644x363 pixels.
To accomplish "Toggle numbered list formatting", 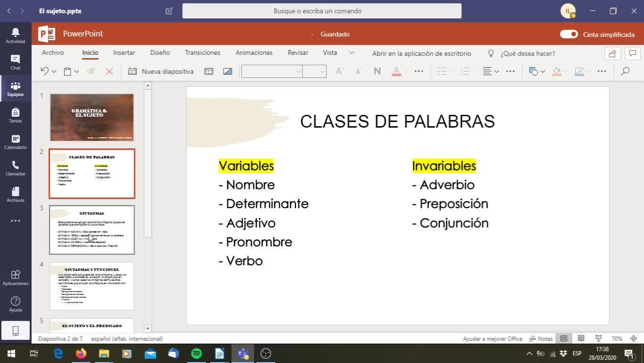I will [465, 71].
